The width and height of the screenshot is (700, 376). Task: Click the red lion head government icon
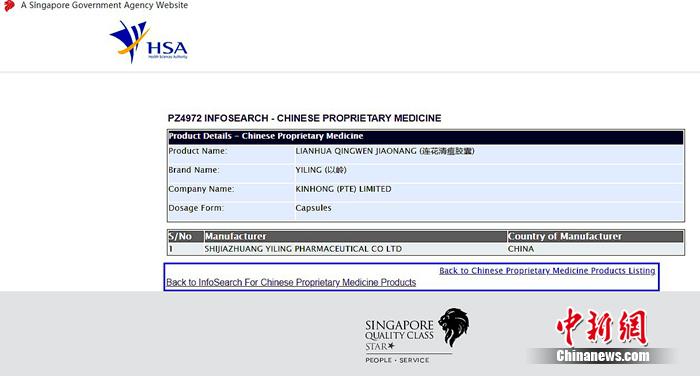point(8,6)
